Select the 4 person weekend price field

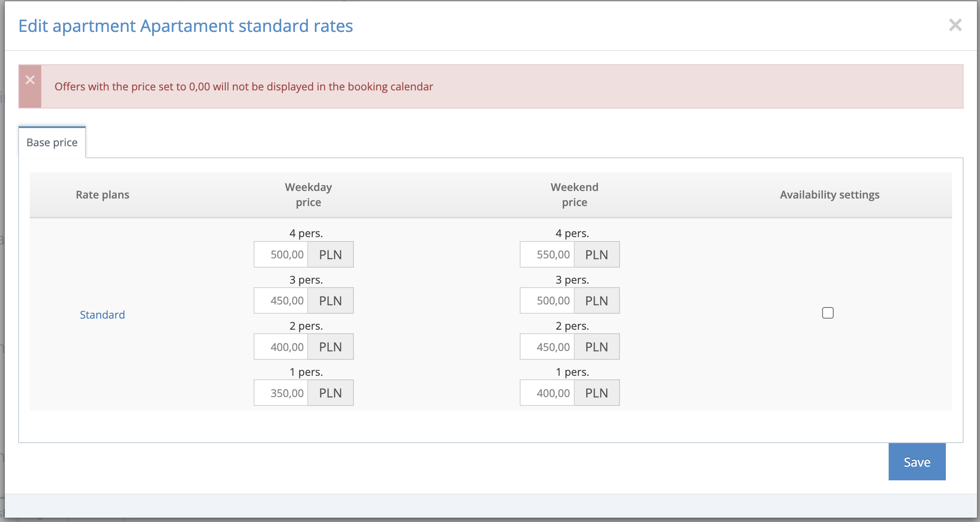click(547, 254)
